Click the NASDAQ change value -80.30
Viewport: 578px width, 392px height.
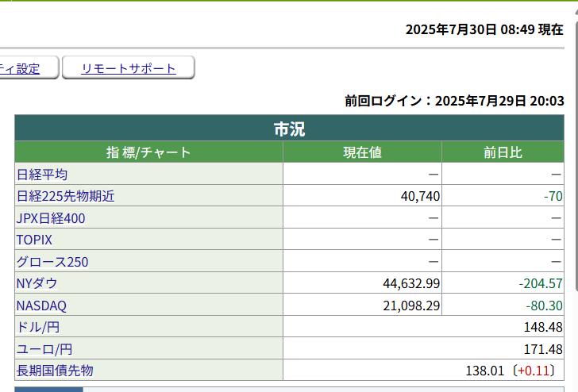544,306
